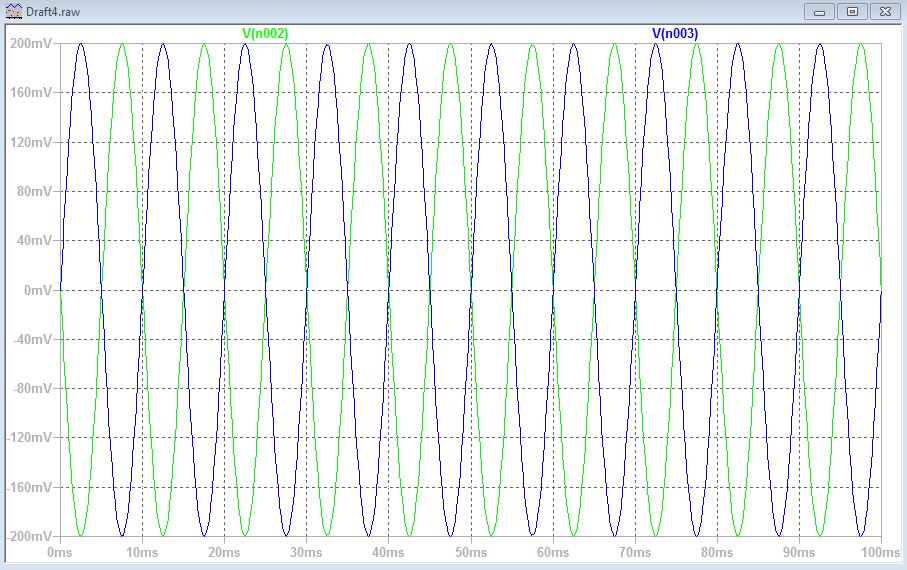Click the 200mV vertical axis label
Viewport: 907px width, 570px height.
coord(31,43)
